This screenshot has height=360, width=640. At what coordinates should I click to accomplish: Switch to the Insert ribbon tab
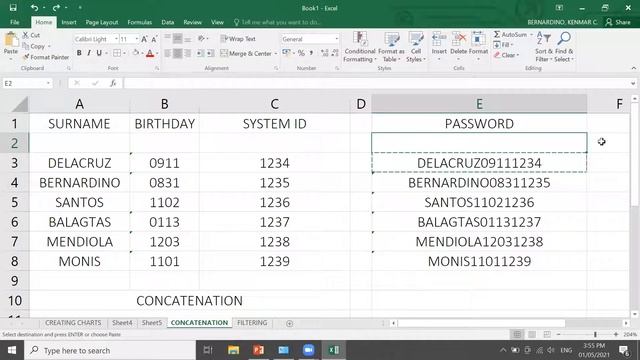[x=69, y=22]
